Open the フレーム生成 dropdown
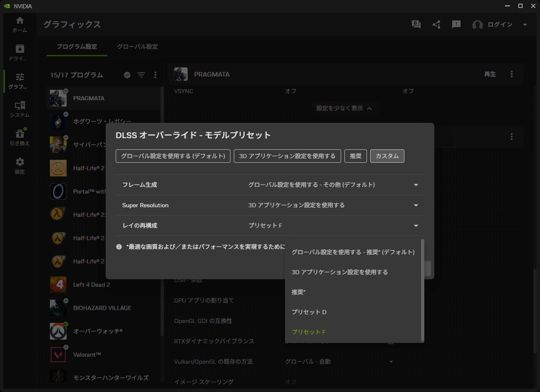540x392 pixels. click(333, 185)
